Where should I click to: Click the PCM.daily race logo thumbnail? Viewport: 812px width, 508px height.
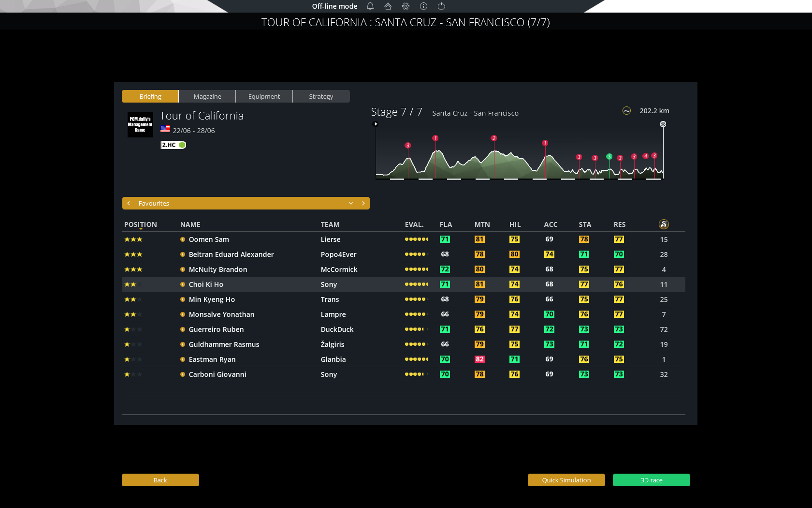pyautogui.click(x=140, y=124)
